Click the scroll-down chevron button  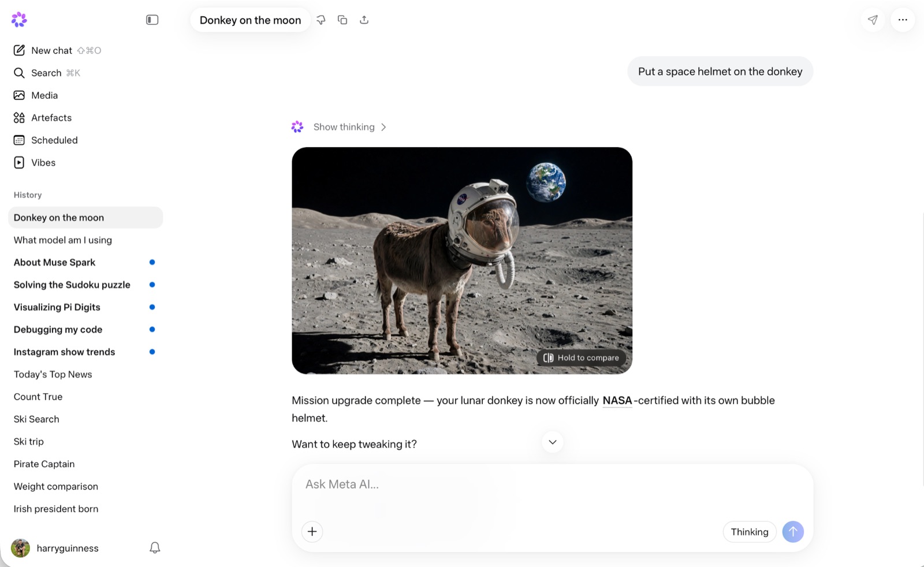[553, 442]
